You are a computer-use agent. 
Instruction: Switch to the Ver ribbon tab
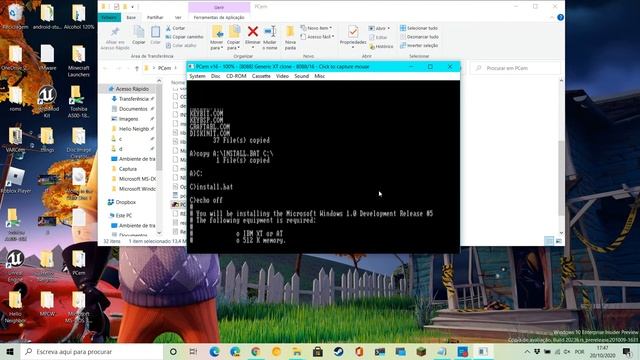click(178, 18)
